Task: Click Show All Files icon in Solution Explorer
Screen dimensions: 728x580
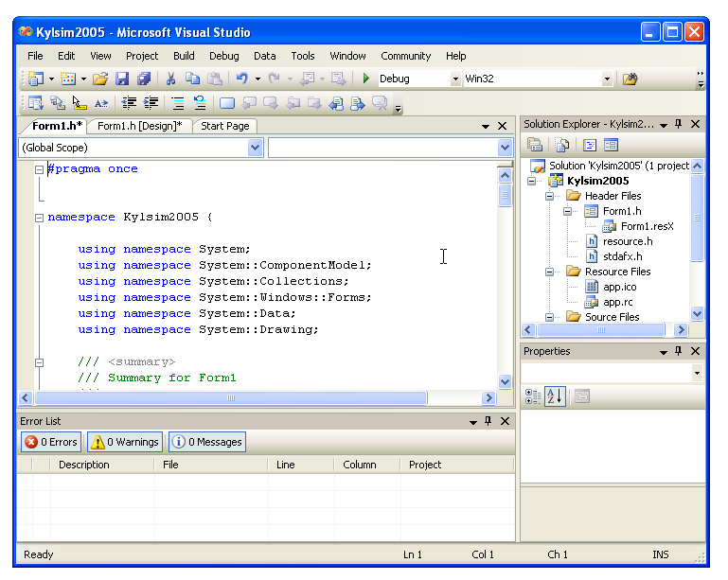Action: coord(562,145)
